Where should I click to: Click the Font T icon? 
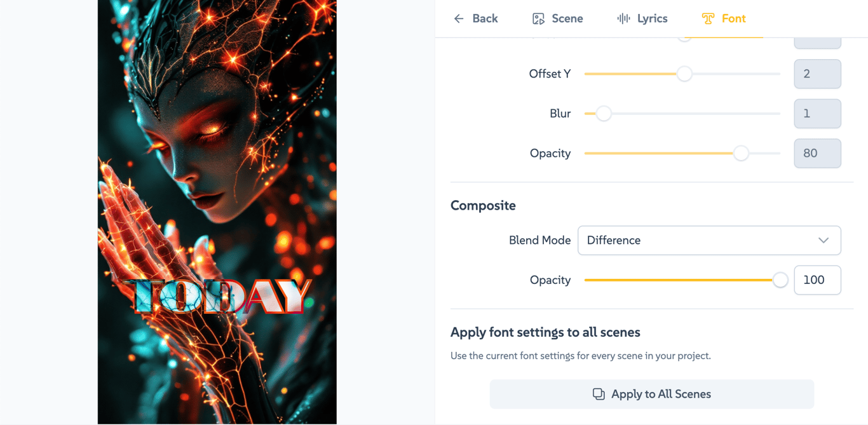tap(708, 18)
